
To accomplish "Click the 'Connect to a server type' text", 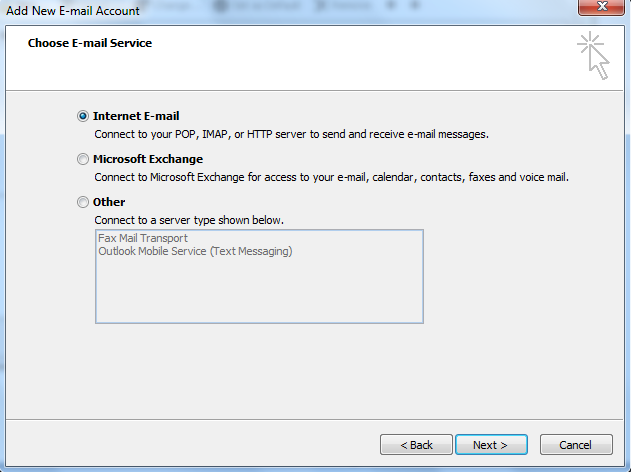I will point(189,220).
